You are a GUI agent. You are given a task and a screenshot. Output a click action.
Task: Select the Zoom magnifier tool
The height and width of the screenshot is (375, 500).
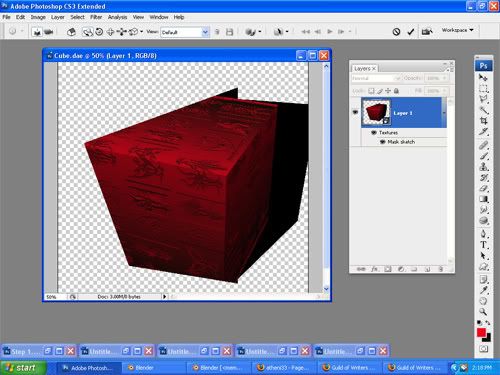pyautogui.click(x=483, y=312)
